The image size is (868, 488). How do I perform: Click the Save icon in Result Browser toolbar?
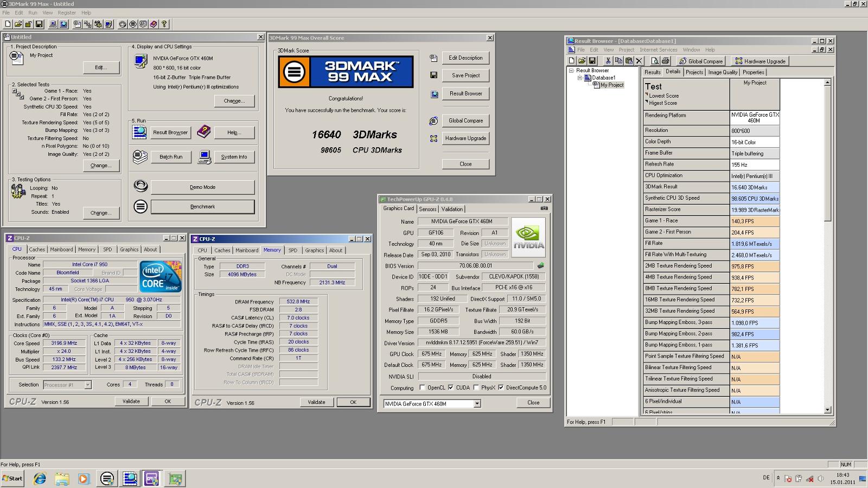(x=592, y=61)
